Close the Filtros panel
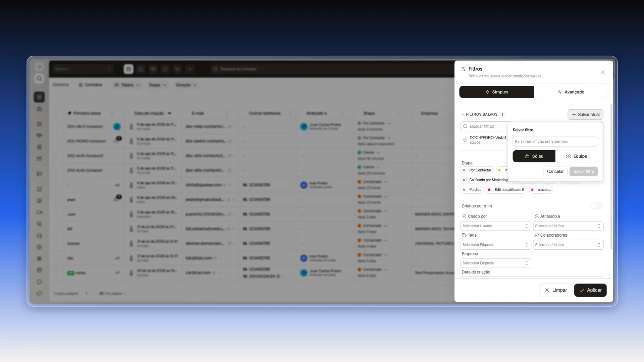Screen dimensions: 644x362 [x=602, y=72]
